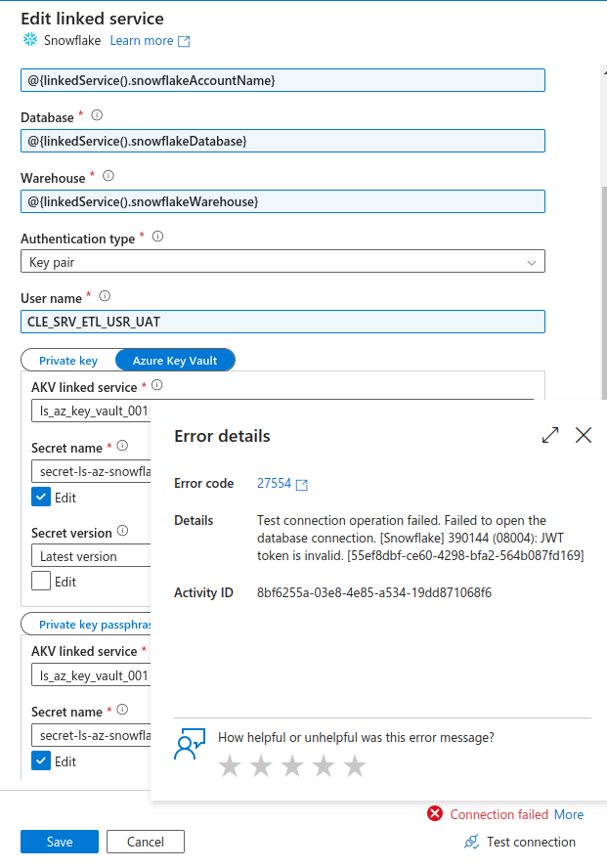Screen dimensions: 607x868
Task: Open first AKV linked service dropdown
Action: click(x=91, y=411)
